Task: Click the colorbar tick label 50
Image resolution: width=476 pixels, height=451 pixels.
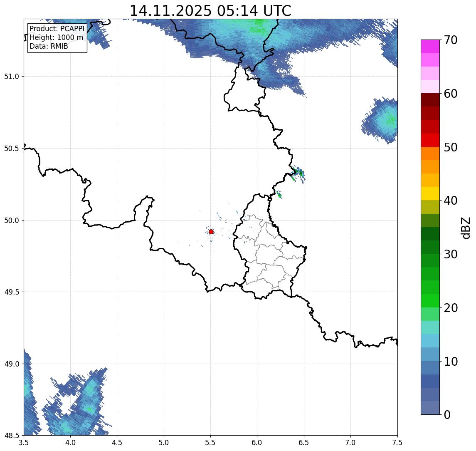Action: tap(451, 147)
